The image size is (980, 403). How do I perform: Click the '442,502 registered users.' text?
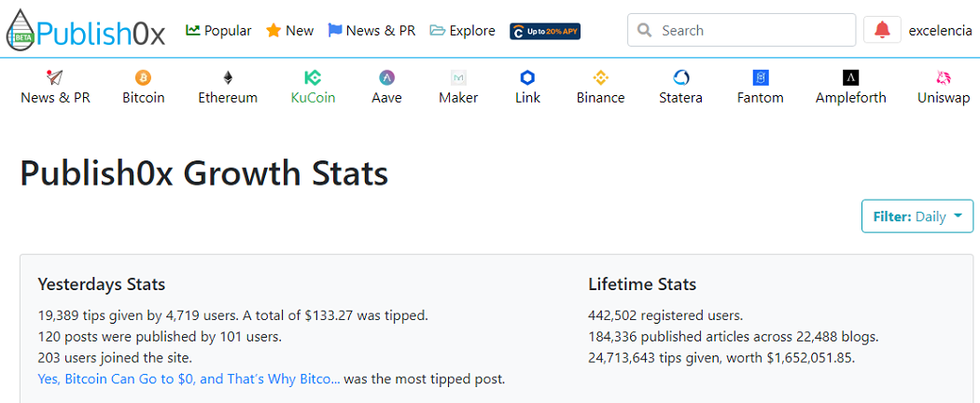(665, 315)
